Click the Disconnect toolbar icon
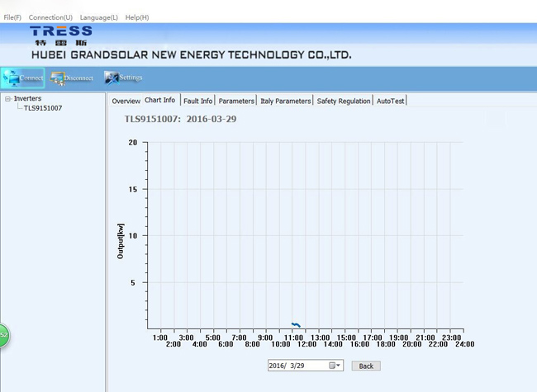The width and height of the screenshot is (537, 392). point(72,78)
